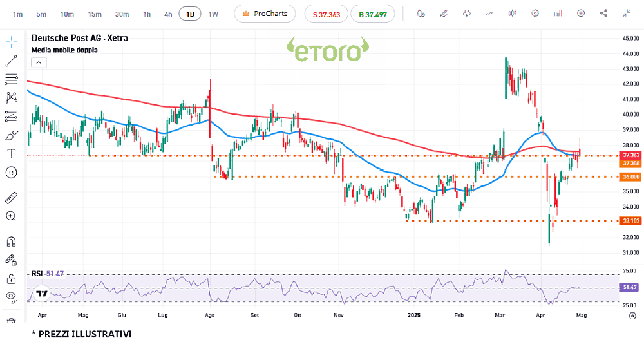Click the 37.363 red price label
Image resolution: width=644 pixels, height=340 pixels.
(x=631, y=155)
